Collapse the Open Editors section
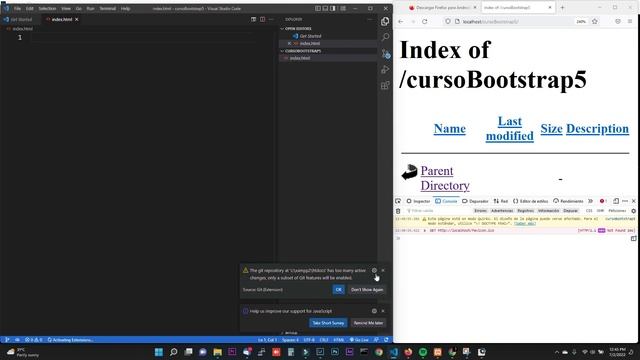Screen dimensions: 640x360 pyautogui.click(x=282, y=29)
